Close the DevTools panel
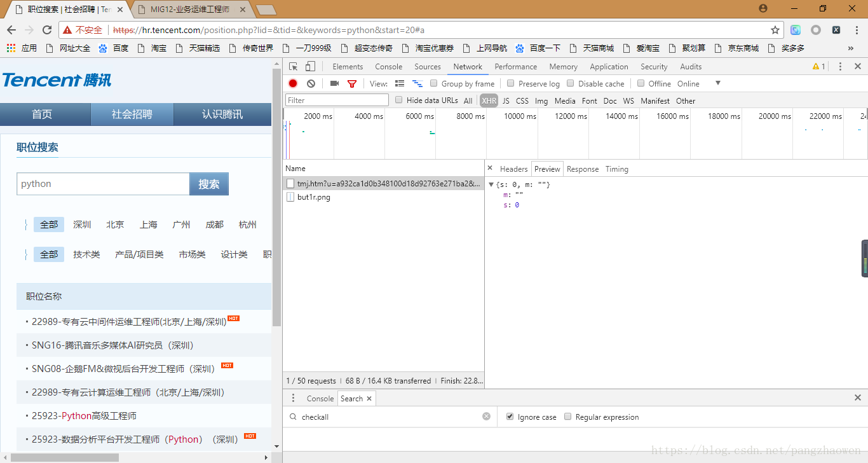The width and height of the screenshot is (868, 463). coord(858,66)
